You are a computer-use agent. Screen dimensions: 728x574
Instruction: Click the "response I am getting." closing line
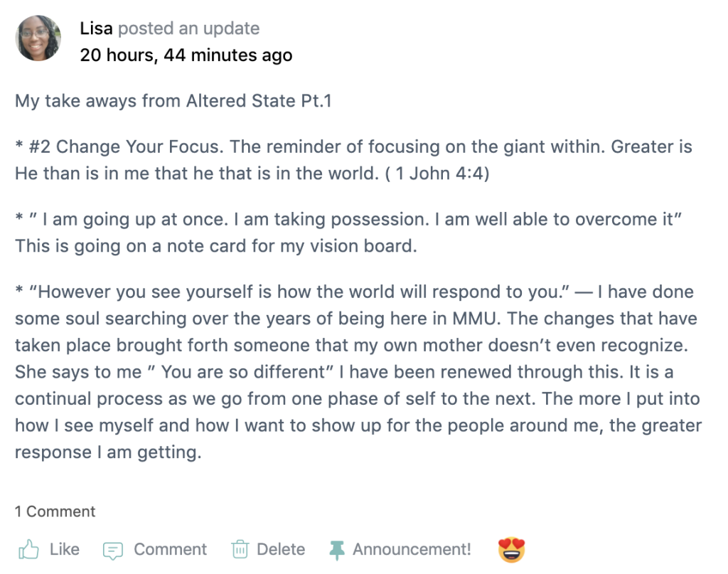point(108,452)
